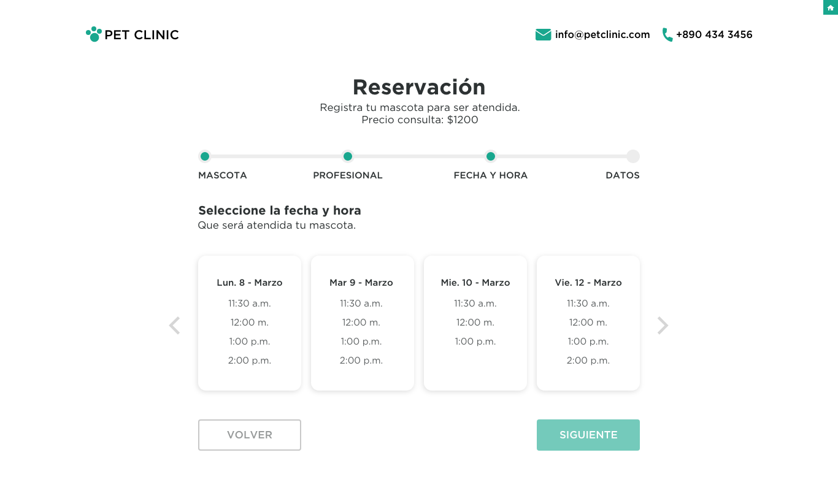
Task: Select the DATOS step dot
Action: (633, 156)
